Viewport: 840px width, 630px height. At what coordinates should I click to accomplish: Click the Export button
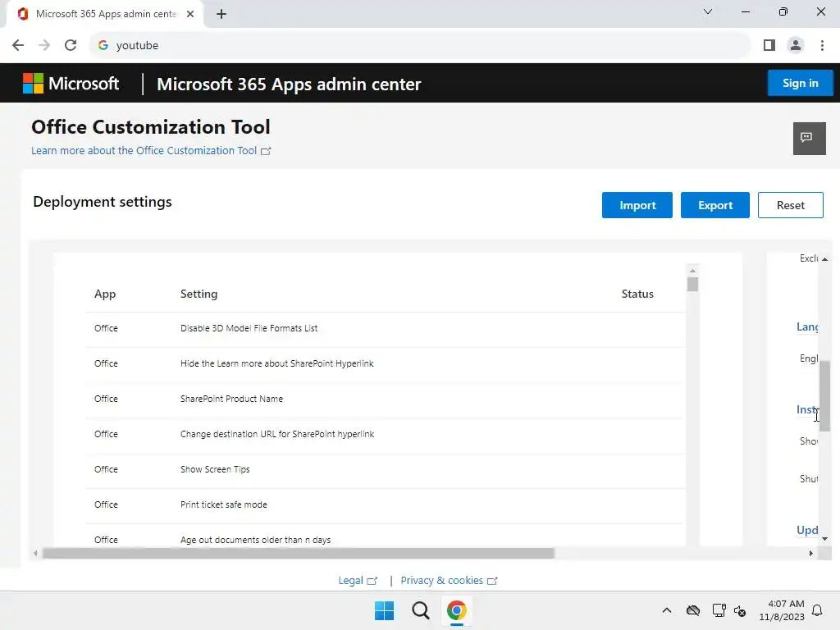tap(715, 205)
